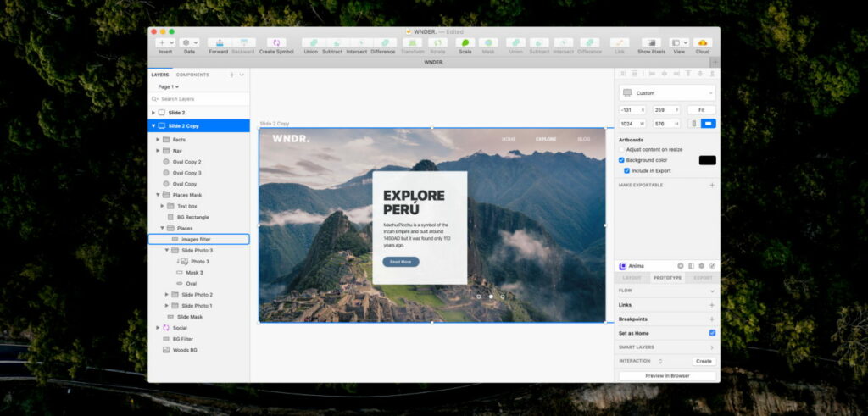Click the Create interaction button
Image resolution: width=868 pixels, height=416 pixels.
(704, 361)
